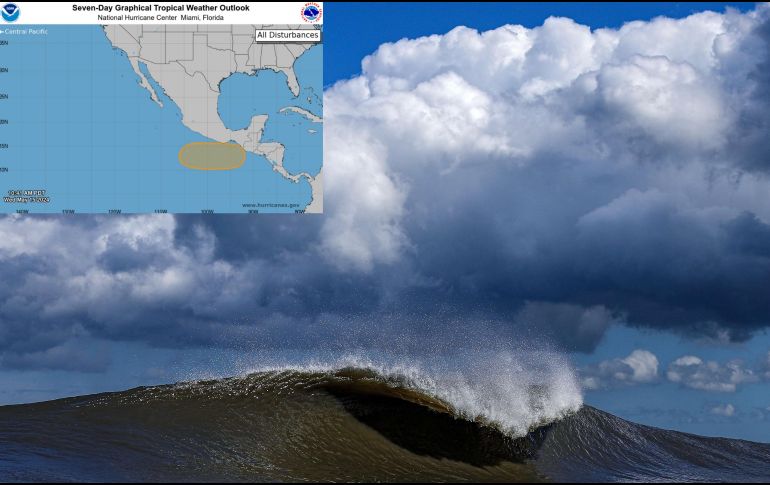The height and width of the screenshot is (485, 770).
Task: Click the 100W longitude label
Action: pyautogui.click(x=207, y=211)
